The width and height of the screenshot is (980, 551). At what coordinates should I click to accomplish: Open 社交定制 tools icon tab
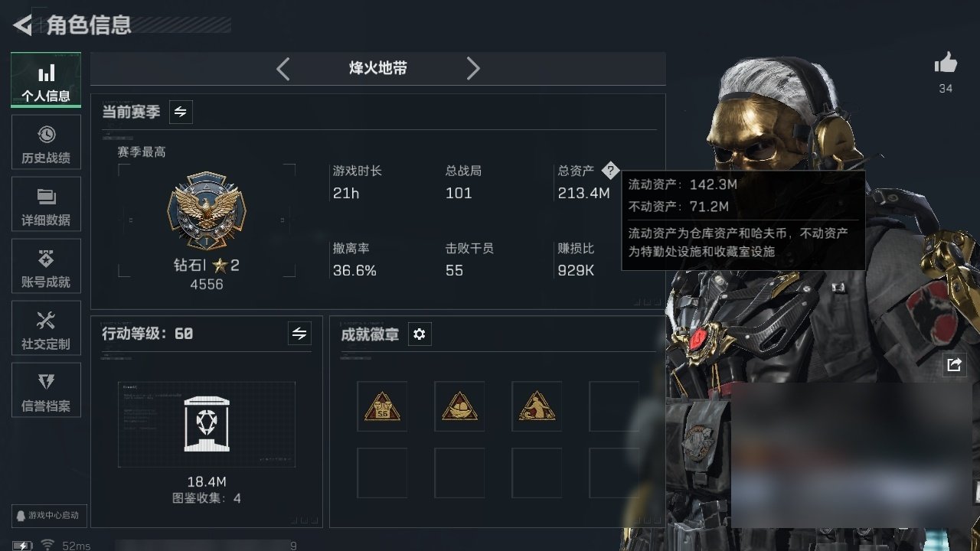point(46,328)
